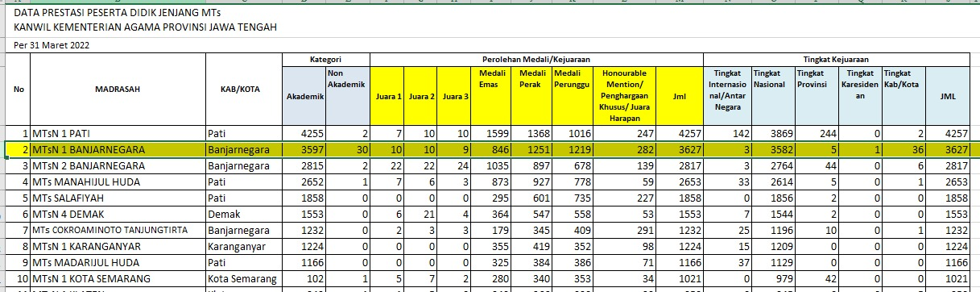Select the Tingkat Nasional header cell
This screenshot has height=292, width=980.
pos(772,97)
